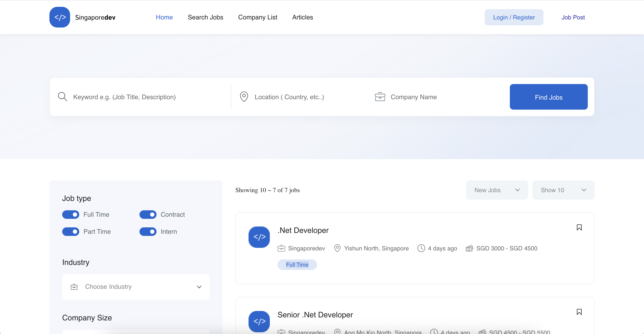Go to Home in navigation

pos(164,17)
